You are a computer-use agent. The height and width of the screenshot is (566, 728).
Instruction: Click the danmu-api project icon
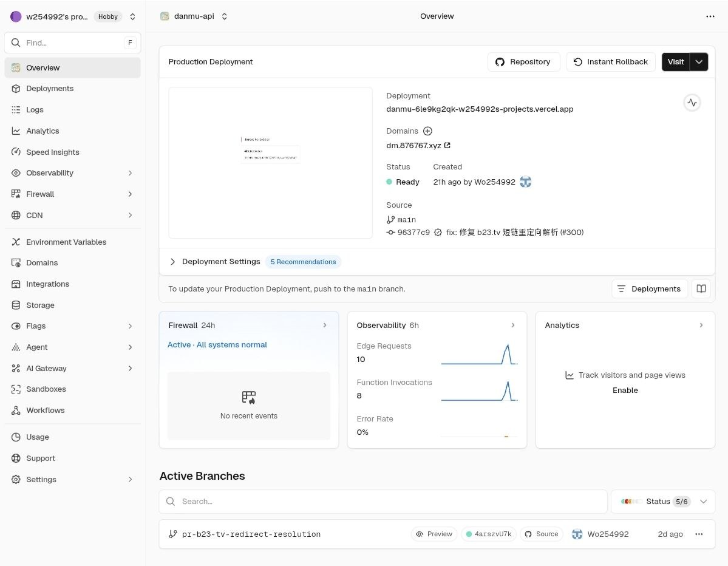165,16
